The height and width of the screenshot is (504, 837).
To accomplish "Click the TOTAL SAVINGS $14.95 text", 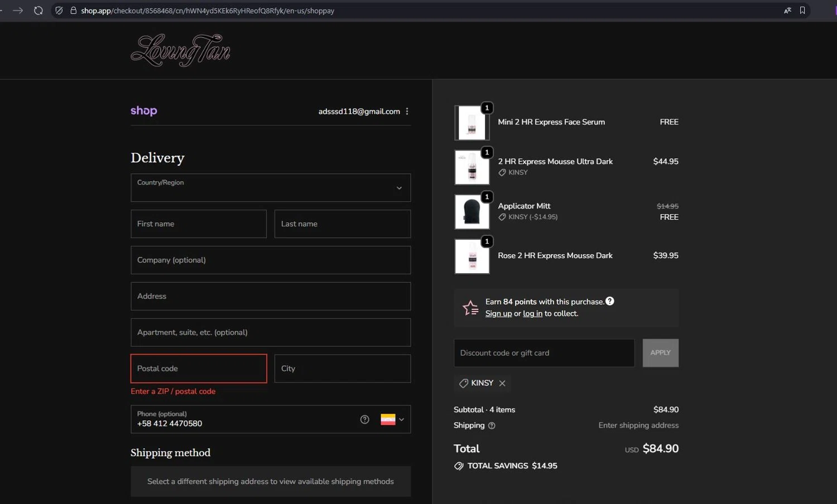I will pyautogui.click(x=512, y=466).
